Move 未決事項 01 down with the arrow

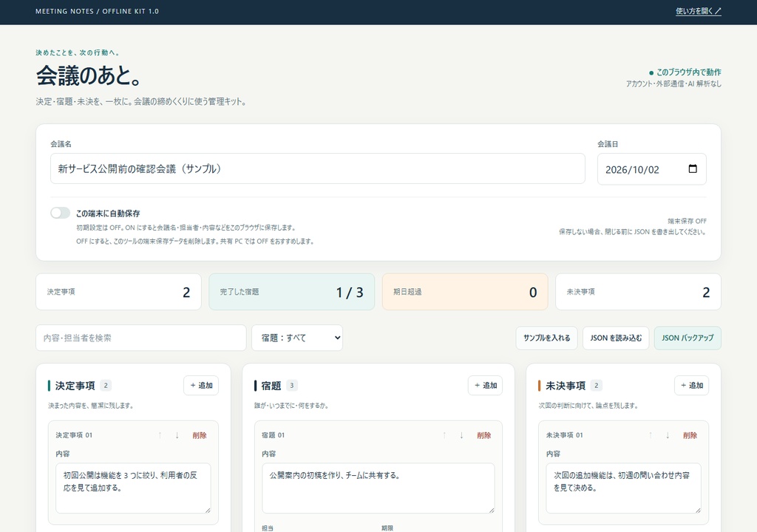click(668, 435)
